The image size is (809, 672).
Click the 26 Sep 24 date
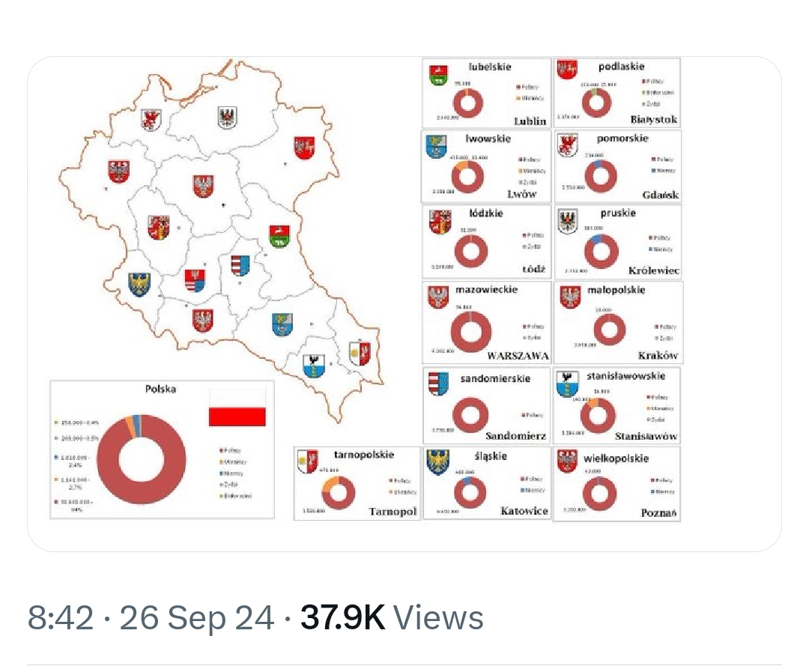tap(197, 618)
